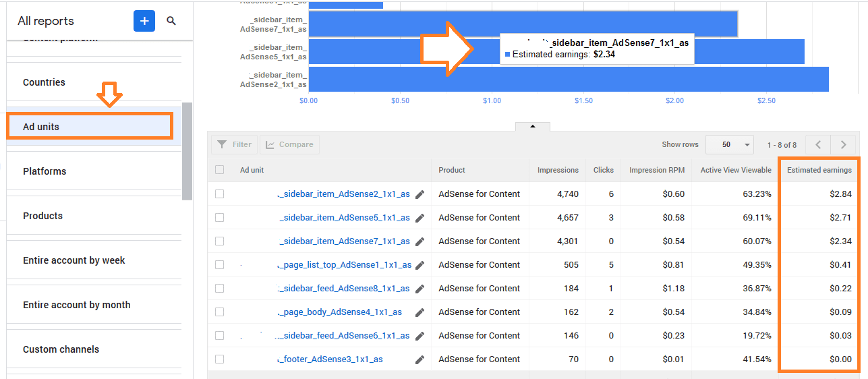Click the $1.18 impression RPM cell
Screen dimensions: 868x379
point(673,289)
